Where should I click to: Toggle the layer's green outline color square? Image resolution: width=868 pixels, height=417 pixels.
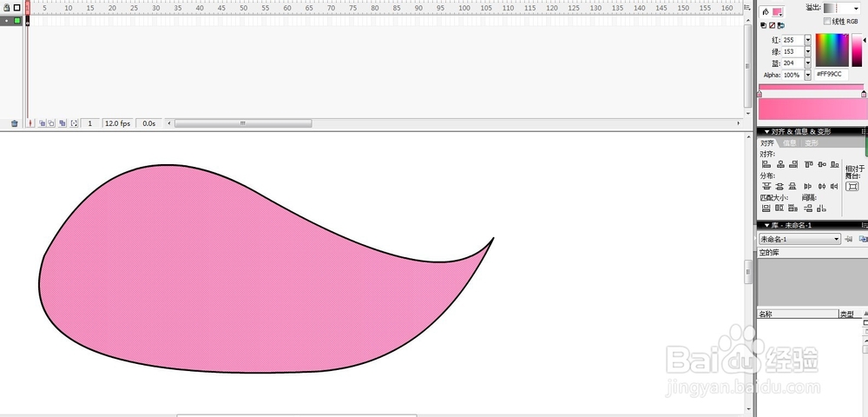(x=17, y=21)
